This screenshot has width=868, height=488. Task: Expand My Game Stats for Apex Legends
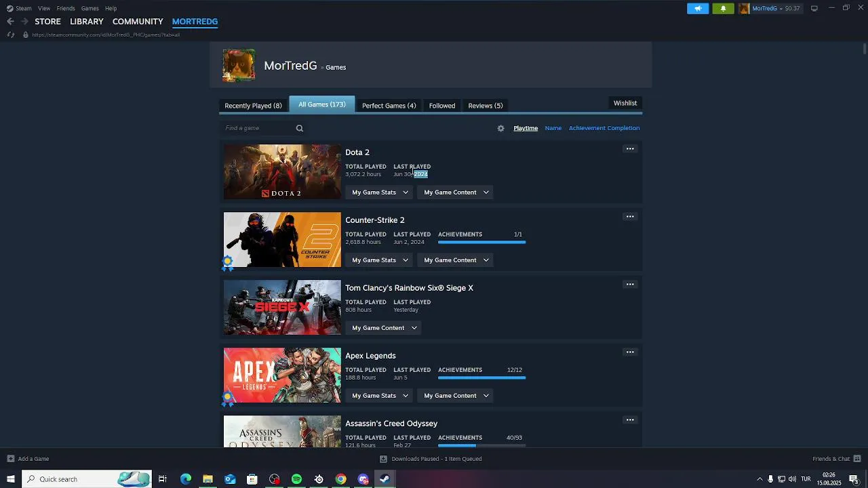(380, 396)
